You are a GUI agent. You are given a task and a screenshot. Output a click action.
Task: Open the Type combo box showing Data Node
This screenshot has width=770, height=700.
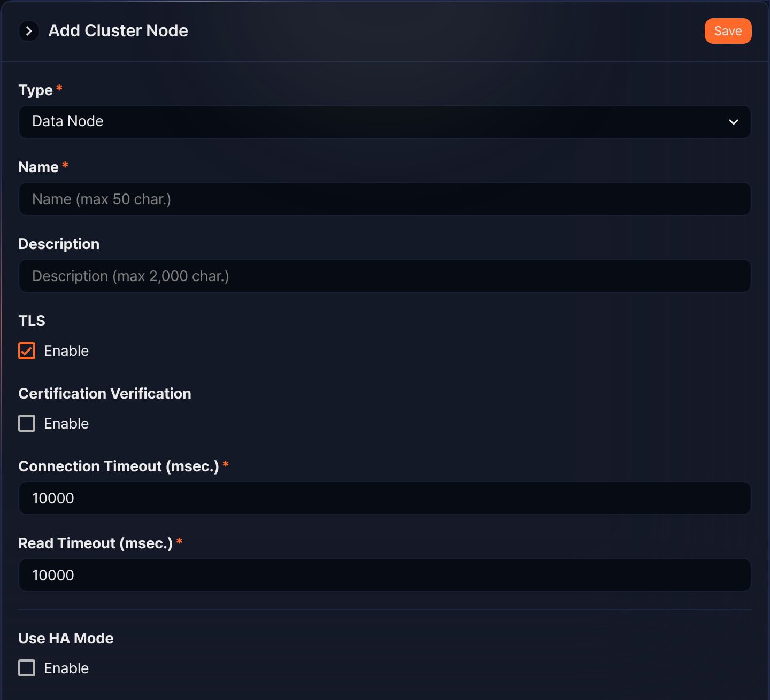pos(384,122)
